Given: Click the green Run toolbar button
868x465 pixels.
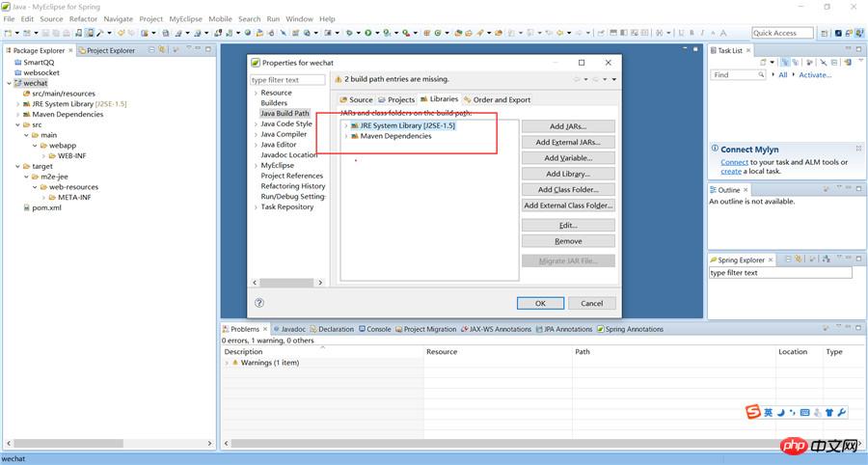Looking at the screenshot, I should (367, 33).
